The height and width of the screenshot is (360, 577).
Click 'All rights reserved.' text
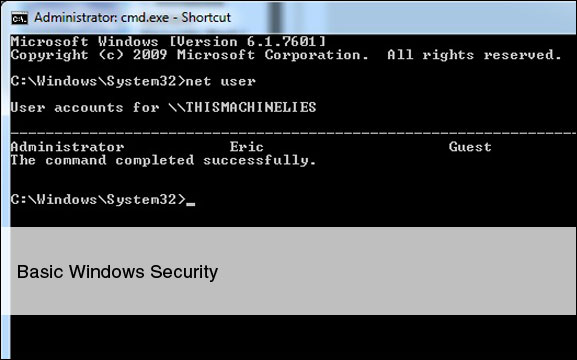click(474, 55)
